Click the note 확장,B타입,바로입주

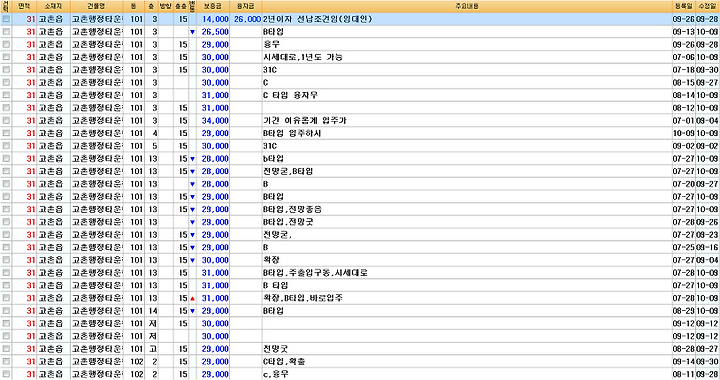pyautogui.click(x=303, y=298)
